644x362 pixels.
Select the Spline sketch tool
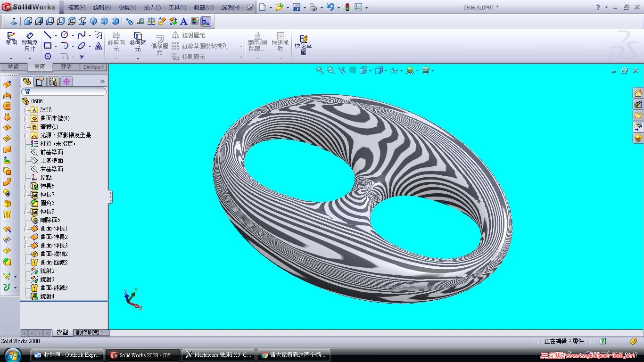pyautogui.click(x=82, y=35)
